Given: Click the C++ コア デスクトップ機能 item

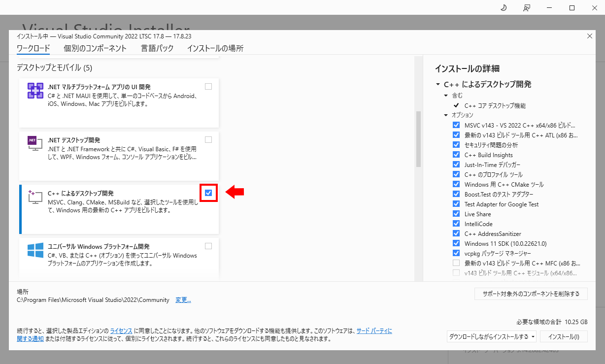Looking at the screenshot, I should [x=495, y=105].
